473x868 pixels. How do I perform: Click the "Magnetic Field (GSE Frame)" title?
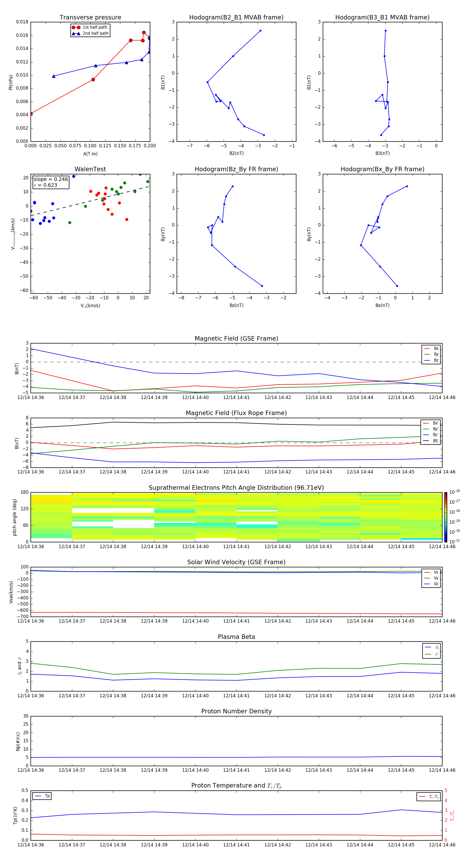[x=236, y=339]
